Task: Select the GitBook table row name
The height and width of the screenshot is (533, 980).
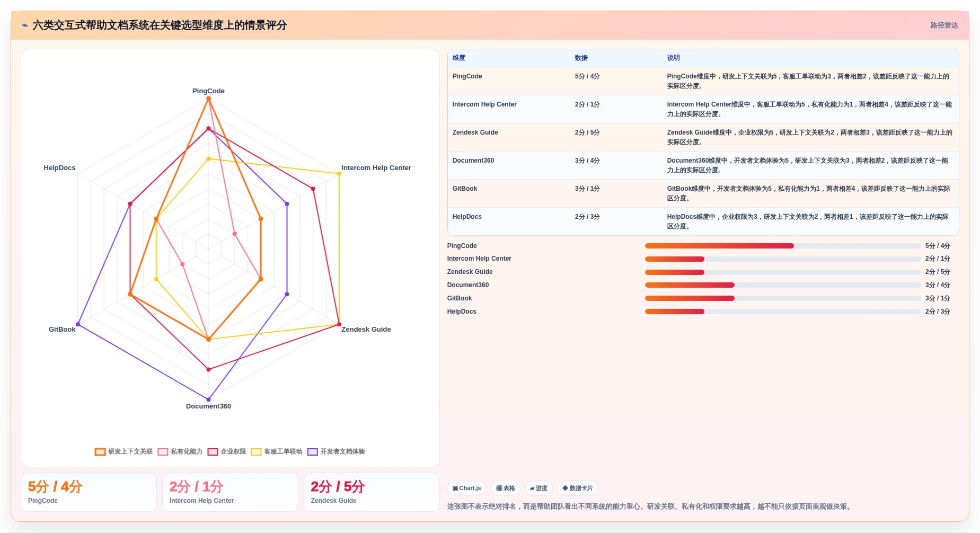Action: 465,189
